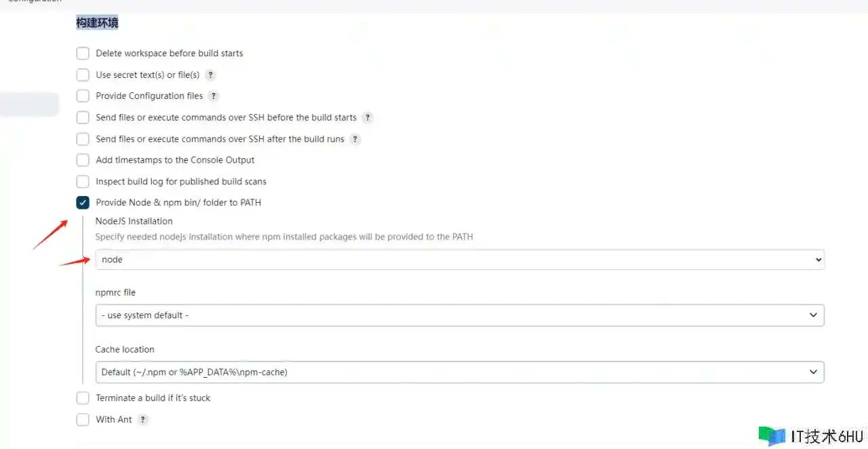The width and height of the screenshot is (868, 449).
Task: Show help for SSH after the build runs
Action: [x=355, y=139]
